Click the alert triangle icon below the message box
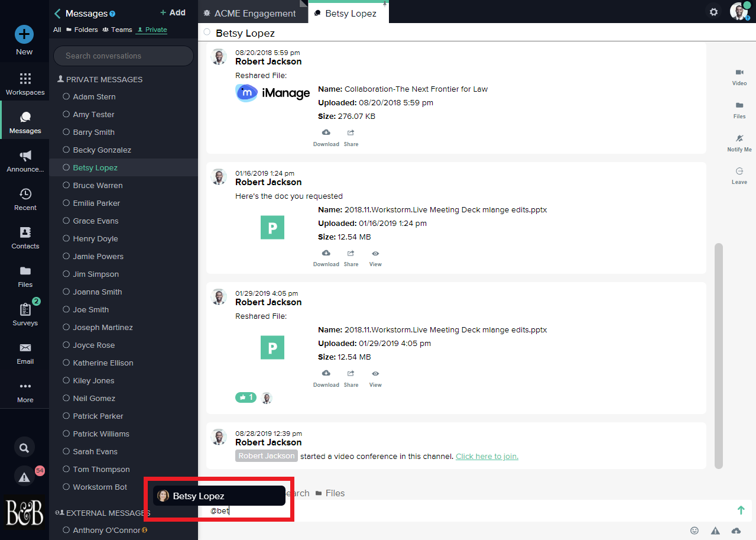This screenshot has width=756, height=540. (715, 531)
